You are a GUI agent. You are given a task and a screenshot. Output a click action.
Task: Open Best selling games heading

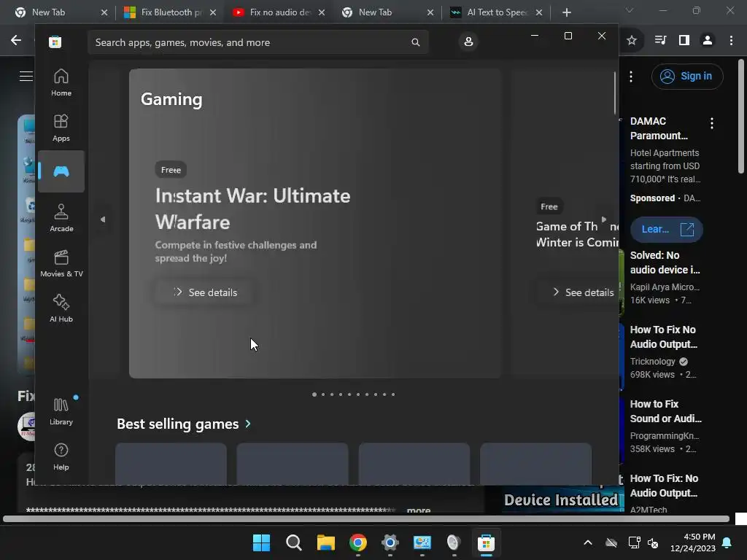point(178,424)
